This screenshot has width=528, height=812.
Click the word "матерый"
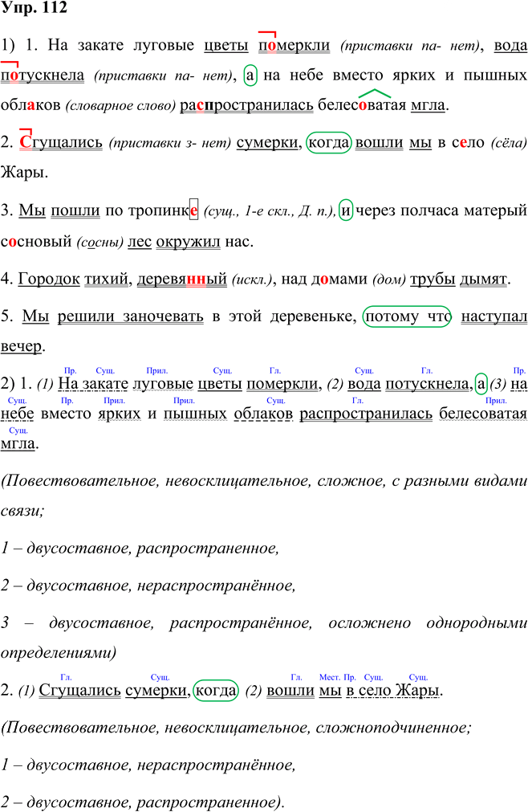click(495, 210)
